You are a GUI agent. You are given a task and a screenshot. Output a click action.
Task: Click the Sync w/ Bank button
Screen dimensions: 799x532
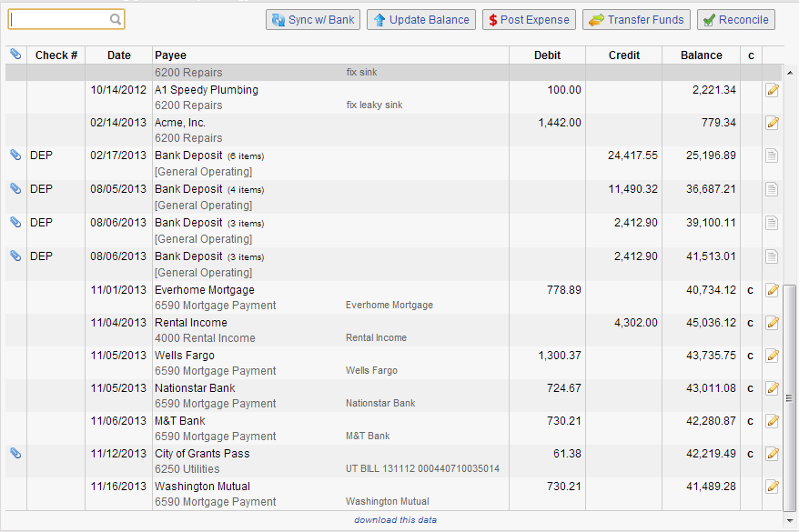(x=313, y=20)
